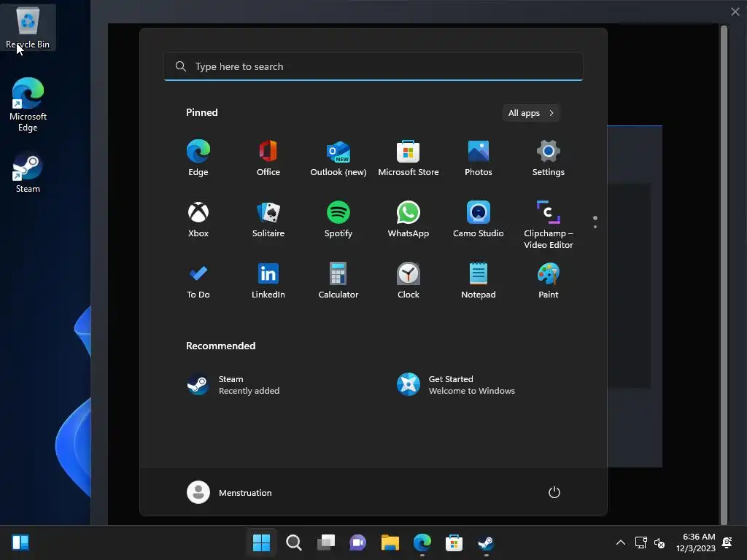Close the background window with X
Viewport: 747px width, 560px height.
pos(735,12)
